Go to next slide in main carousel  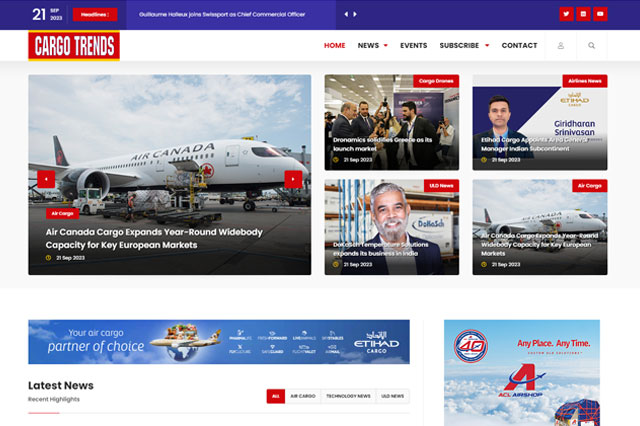(293, 179)
